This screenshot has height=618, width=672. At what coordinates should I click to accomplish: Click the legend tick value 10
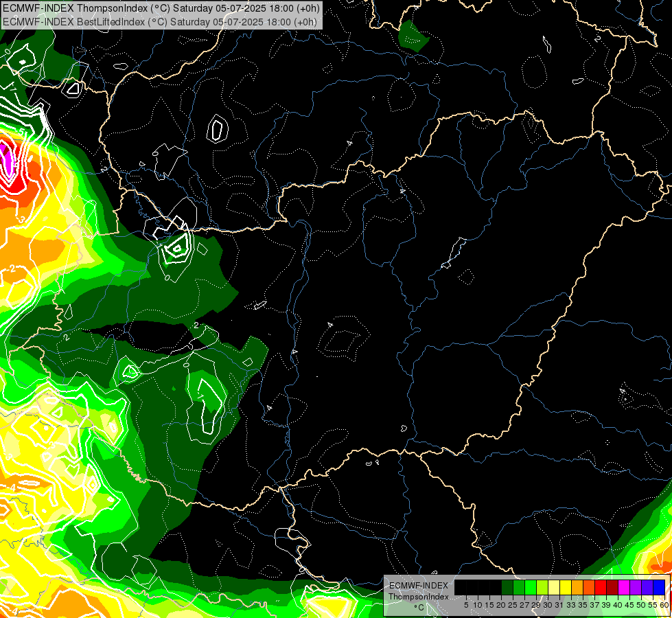click(478, 605)
